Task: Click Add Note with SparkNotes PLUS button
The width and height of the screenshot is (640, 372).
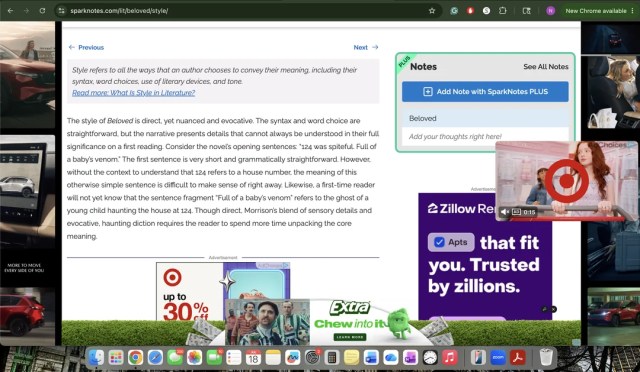Action: [x=485, y=91]
